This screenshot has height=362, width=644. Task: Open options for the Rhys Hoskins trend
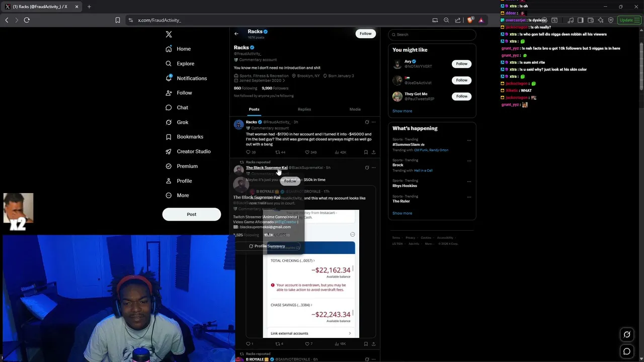(x=469, y=182)
